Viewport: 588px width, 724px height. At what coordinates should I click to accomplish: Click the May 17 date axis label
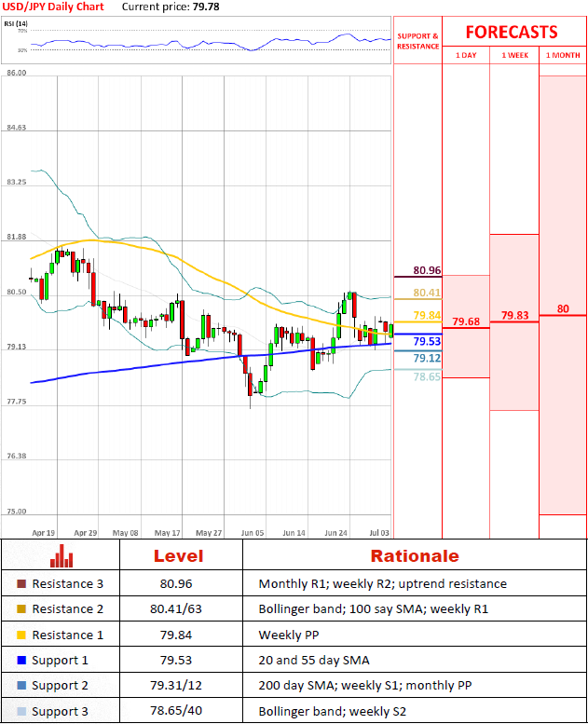pos(167,532)
